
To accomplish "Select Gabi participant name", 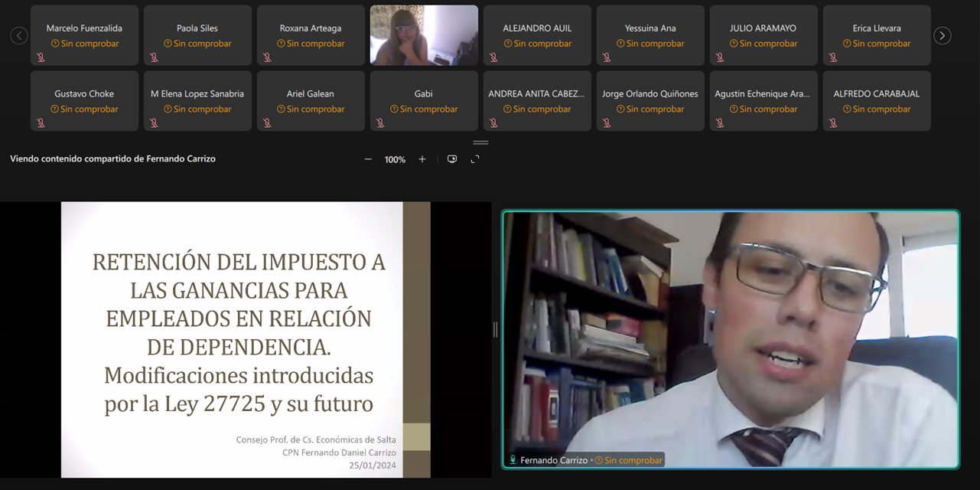I will click(424, 94).
